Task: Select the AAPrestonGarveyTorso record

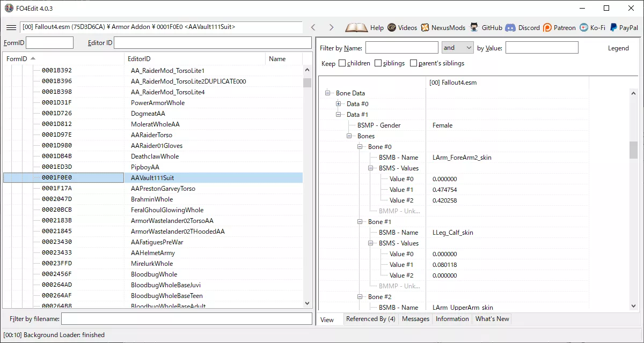Action: click(153, 189)
